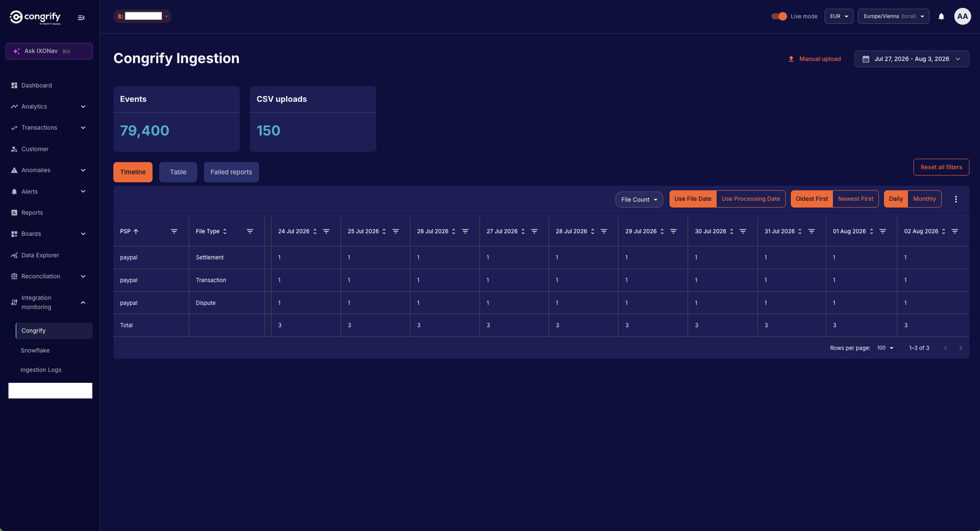Open filter for 27 Jul 2026 column

(x=535, y=232)
